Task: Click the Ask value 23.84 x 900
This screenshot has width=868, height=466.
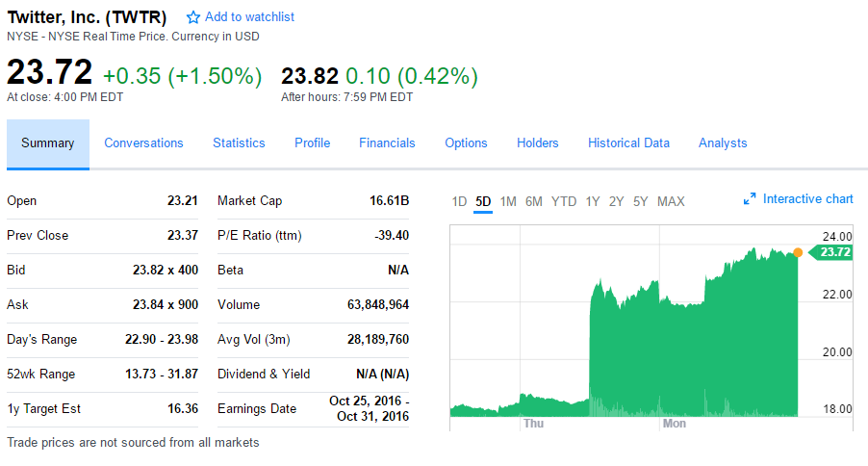Action: [x=166, y=305]
